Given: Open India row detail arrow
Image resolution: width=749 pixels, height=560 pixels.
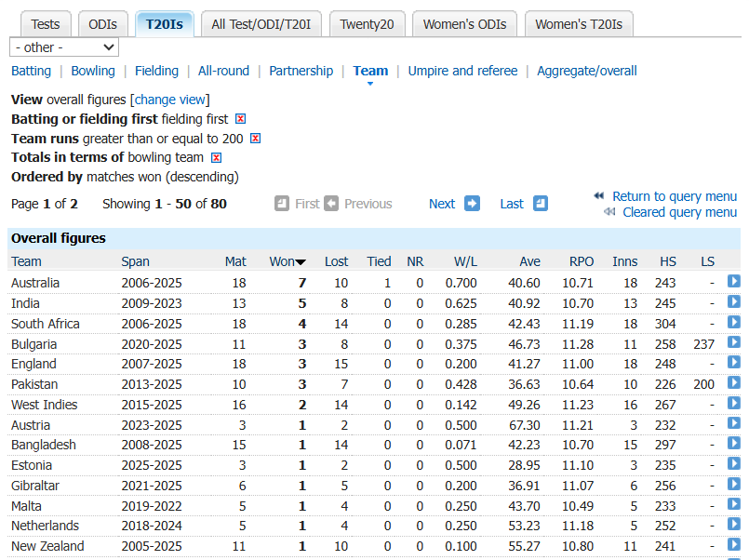Looking at the screenshot, I should pos(734,301).
